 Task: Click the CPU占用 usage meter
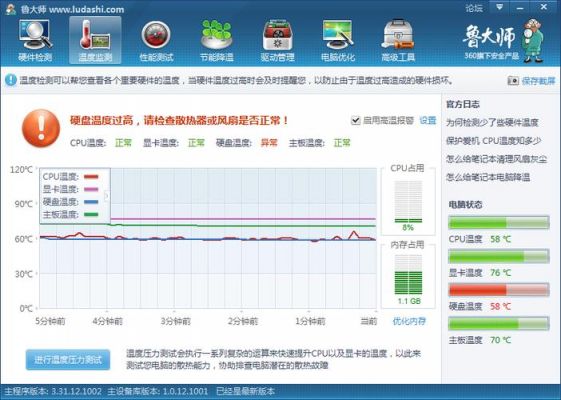[408, 202]
